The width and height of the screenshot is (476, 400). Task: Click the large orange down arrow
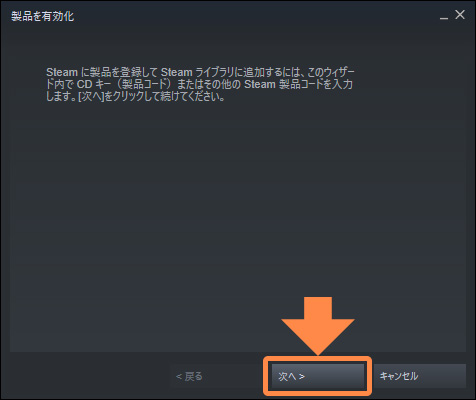coord(318,326)
